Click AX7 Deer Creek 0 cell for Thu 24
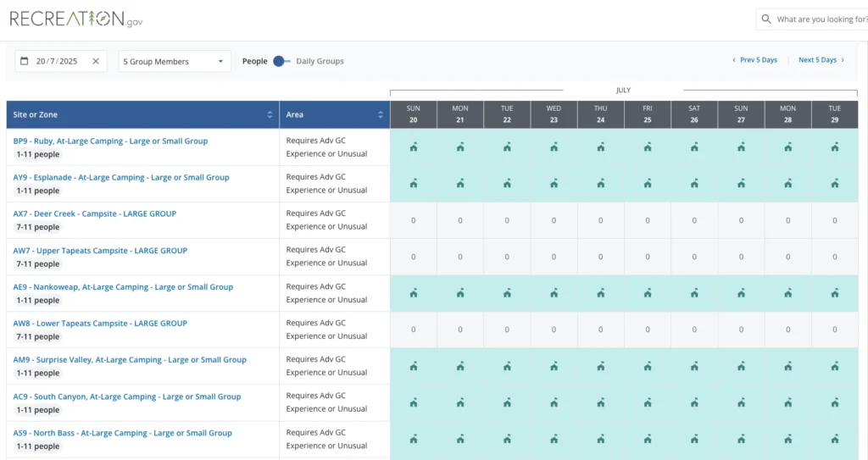The image size is (868, 460). pyautogui.click(x=601, y=220)
